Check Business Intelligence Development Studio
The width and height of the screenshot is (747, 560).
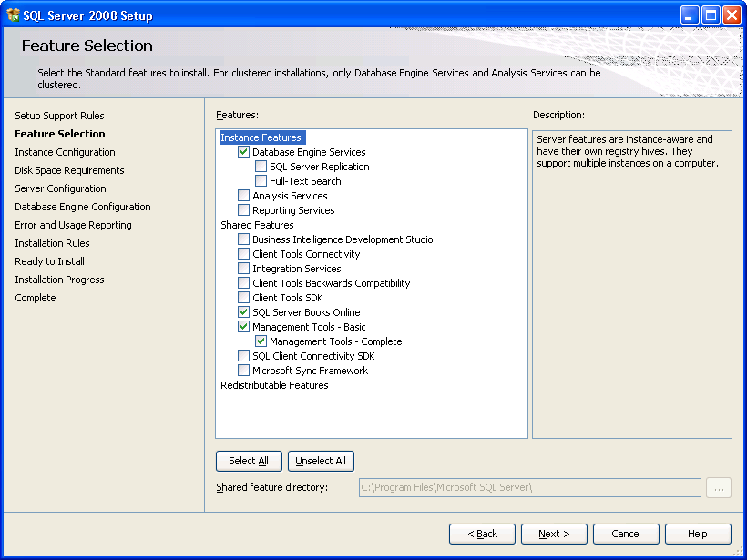(x=243, y=239)
